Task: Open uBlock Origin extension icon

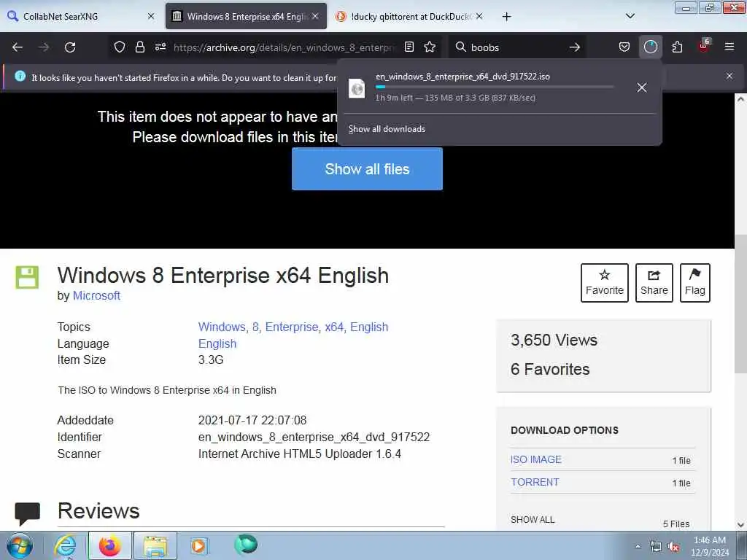Action: [x=704, y=47]
